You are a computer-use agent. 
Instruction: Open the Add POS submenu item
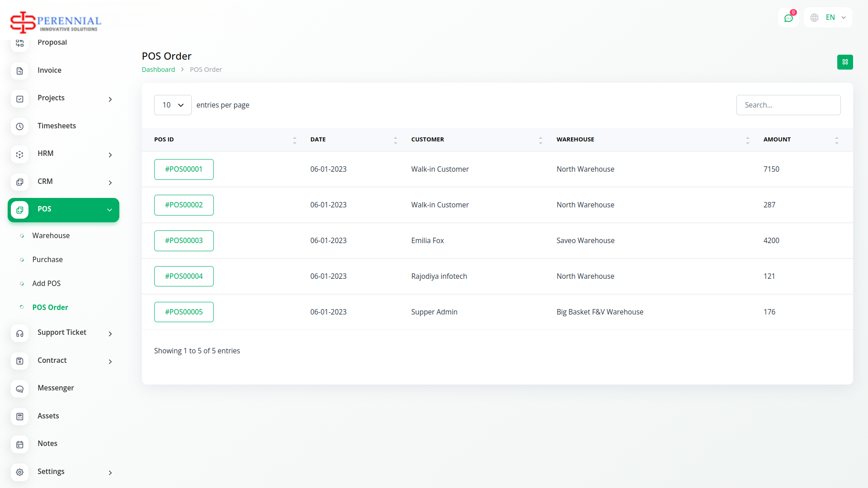46,283
